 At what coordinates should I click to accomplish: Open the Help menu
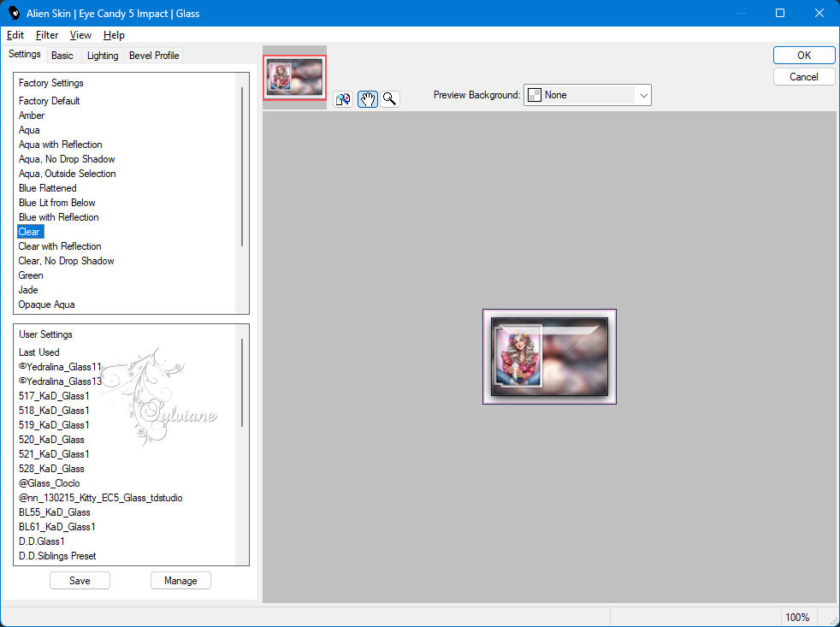pyautogui.click(x=114, y=35)
